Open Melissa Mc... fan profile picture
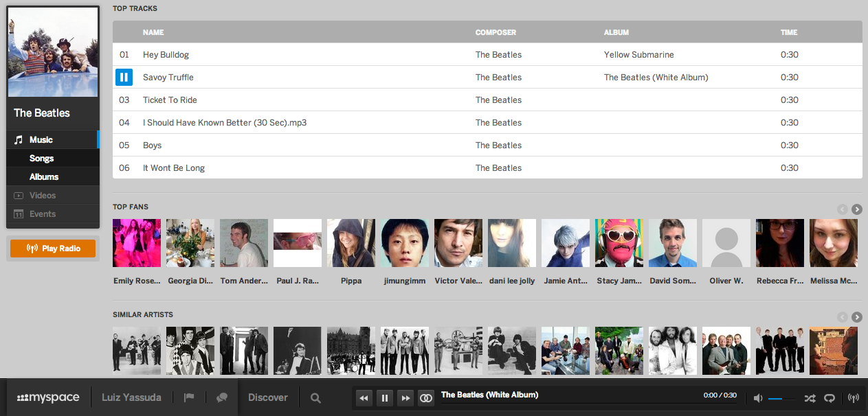This screenshot has height=416, width=868. click(834, 243)
